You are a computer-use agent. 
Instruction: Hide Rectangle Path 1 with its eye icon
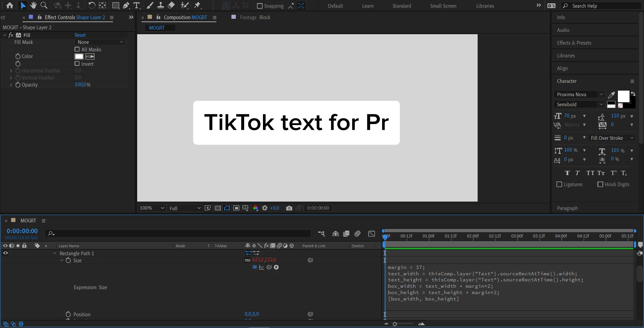pyautogui.click(x=5, y=253)
